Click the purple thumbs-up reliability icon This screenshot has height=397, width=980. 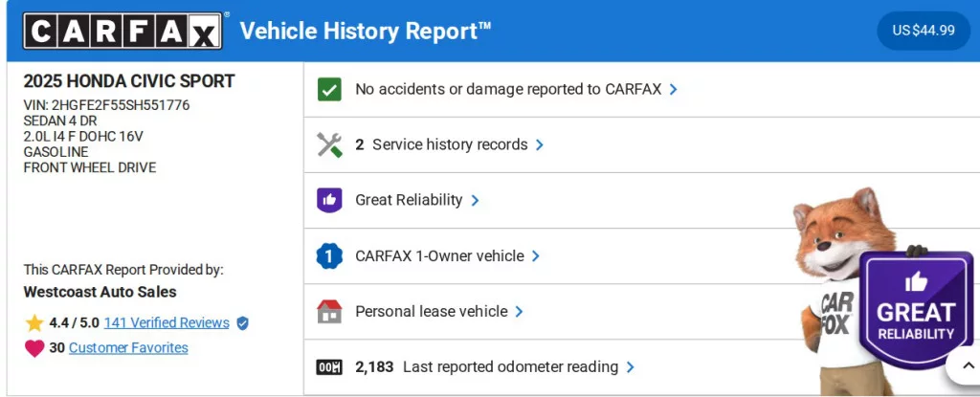point(329,200)
